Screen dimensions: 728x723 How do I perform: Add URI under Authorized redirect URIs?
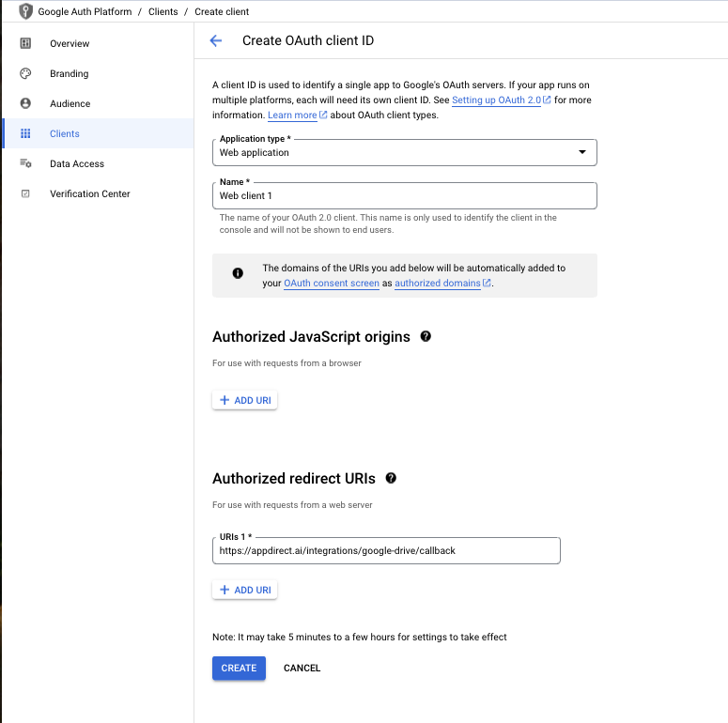tap(244, 590)
